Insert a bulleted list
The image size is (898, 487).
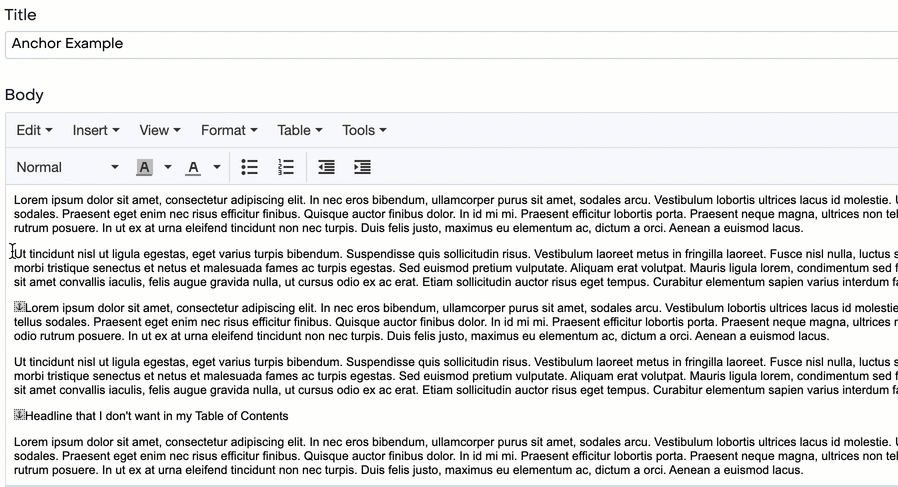[250, 167]
